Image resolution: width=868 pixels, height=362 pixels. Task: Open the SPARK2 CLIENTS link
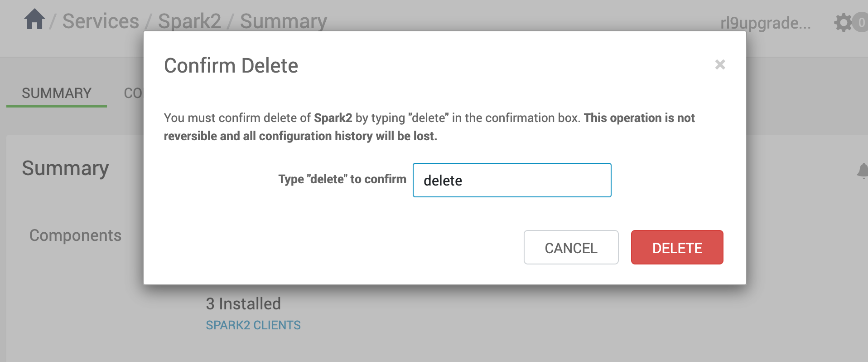coord(253,325)
